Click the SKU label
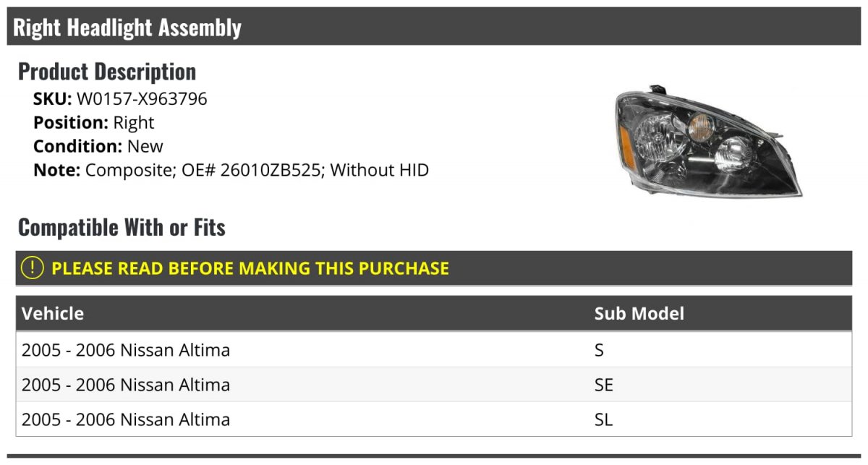This screenshot has height=465, width=868. click(53, 99)
